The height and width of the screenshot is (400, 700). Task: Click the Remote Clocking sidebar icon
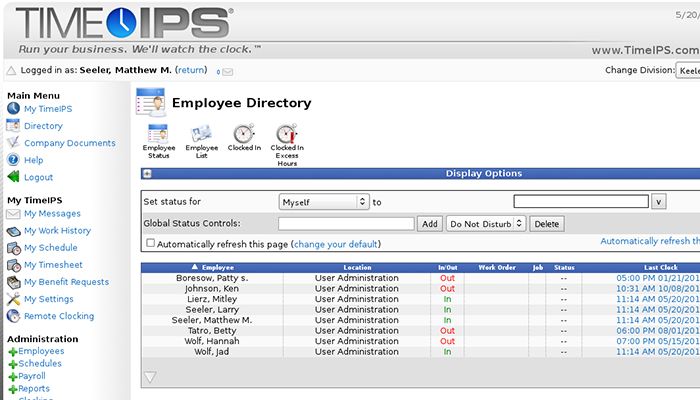(x=13, y=316)
